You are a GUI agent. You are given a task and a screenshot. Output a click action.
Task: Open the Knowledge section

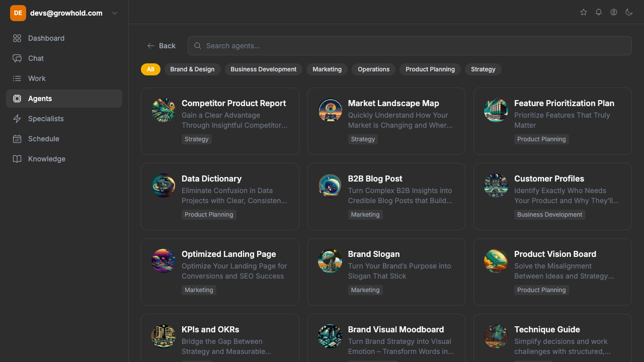tap(46, 159)
